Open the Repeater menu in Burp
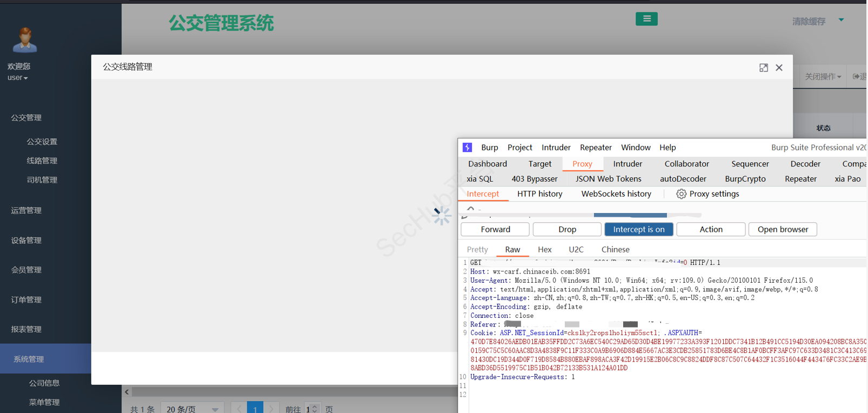 coord(595,148)
